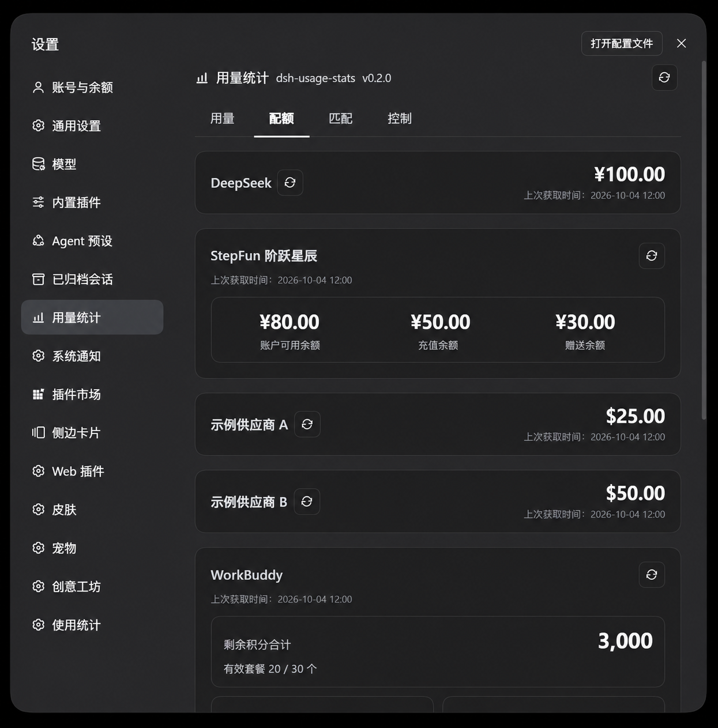Image resolution: width=718 pixels, height=728 pixels.
Task: Click 剩余积分合计 label
Action: pos(257,644)
